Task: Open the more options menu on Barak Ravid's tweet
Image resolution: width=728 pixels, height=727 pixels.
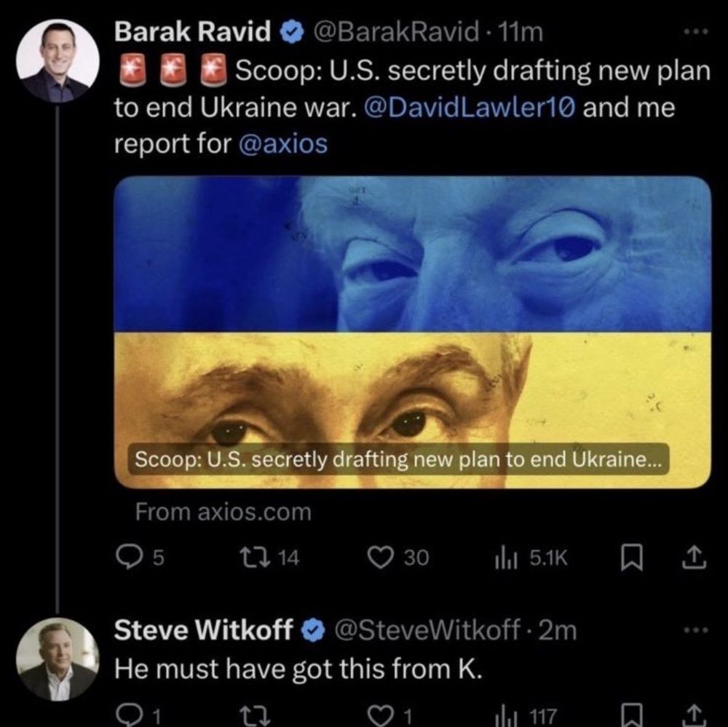Action: pos(696,32)
